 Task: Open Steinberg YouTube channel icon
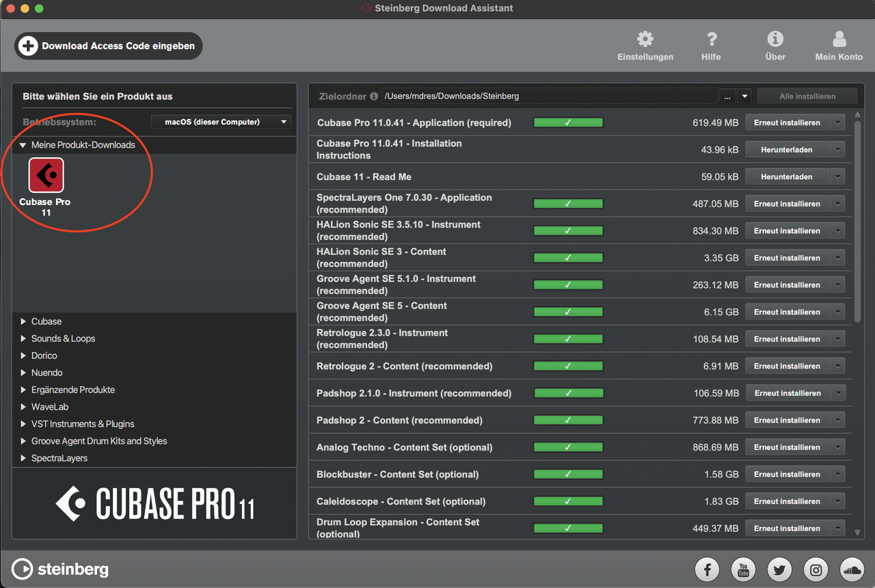pyautogui.click(x=743, y=569)
